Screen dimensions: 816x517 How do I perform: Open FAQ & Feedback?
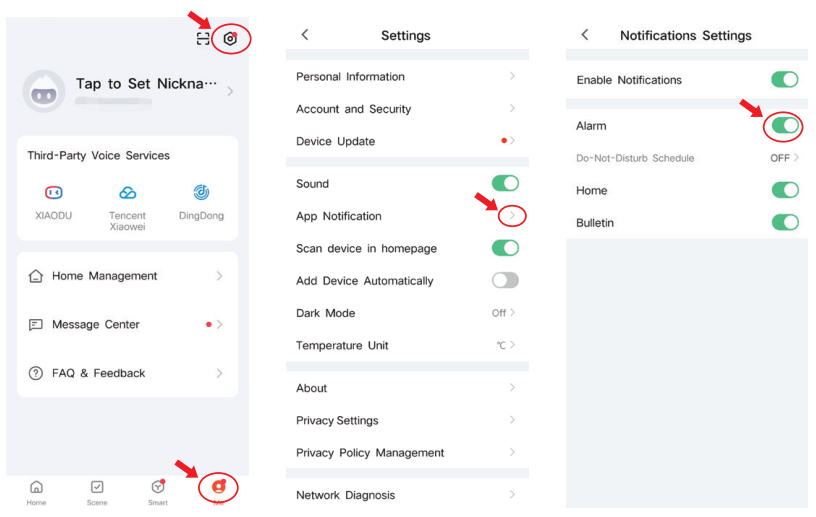tap(127, 373)
